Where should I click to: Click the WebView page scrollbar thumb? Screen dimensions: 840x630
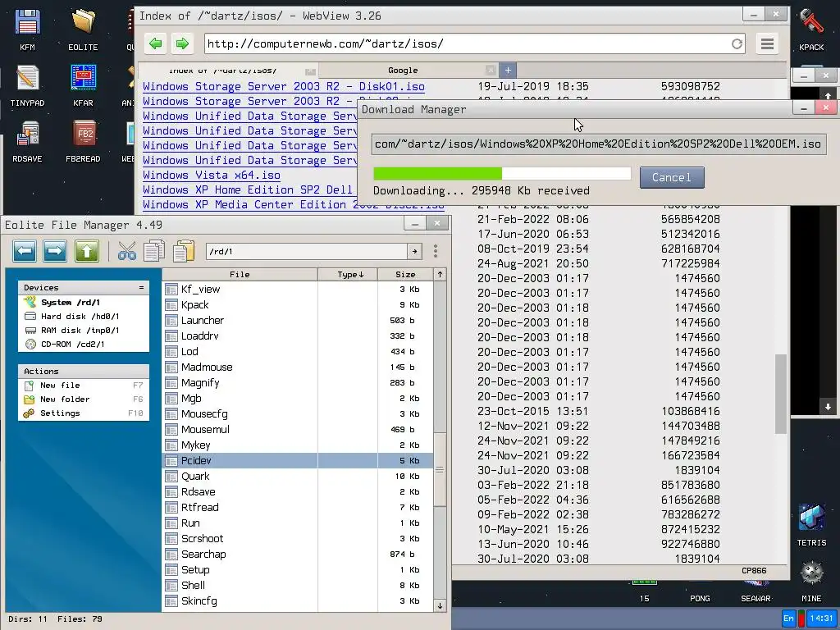tap(781, 394)
